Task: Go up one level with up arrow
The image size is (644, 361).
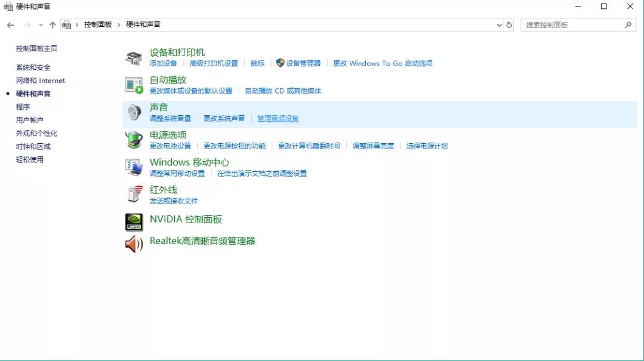Action: coord(53,25)
